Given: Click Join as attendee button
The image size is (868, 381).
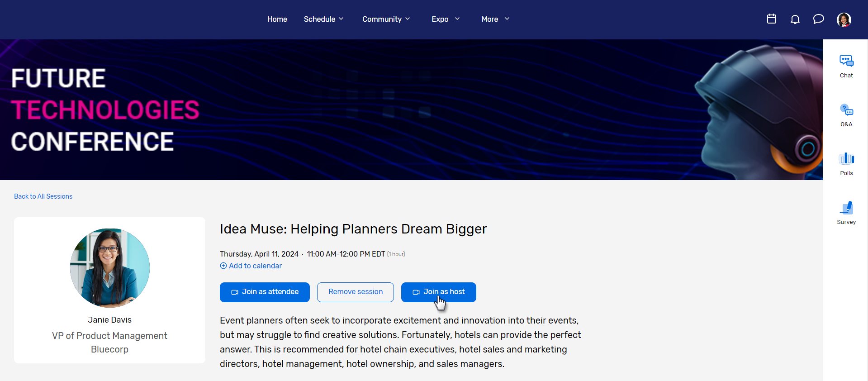Looking at the screenshot, I should (x=265, y=292).
